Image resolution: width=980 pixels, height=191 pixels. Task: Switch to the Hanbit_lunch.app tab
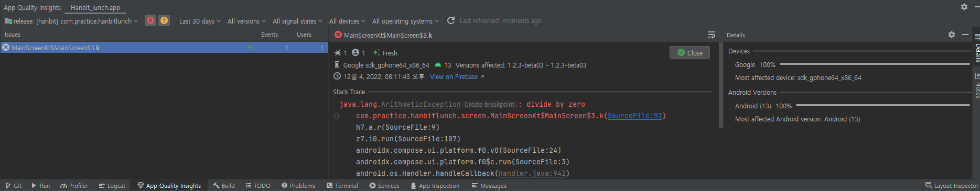95,7
